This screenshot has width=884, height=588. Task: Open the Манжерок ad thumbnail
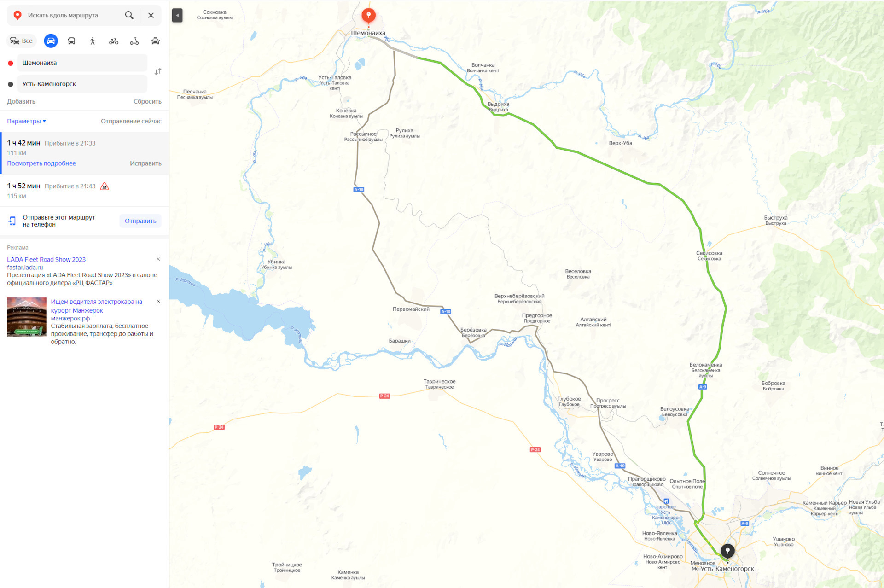click(27, 317)
